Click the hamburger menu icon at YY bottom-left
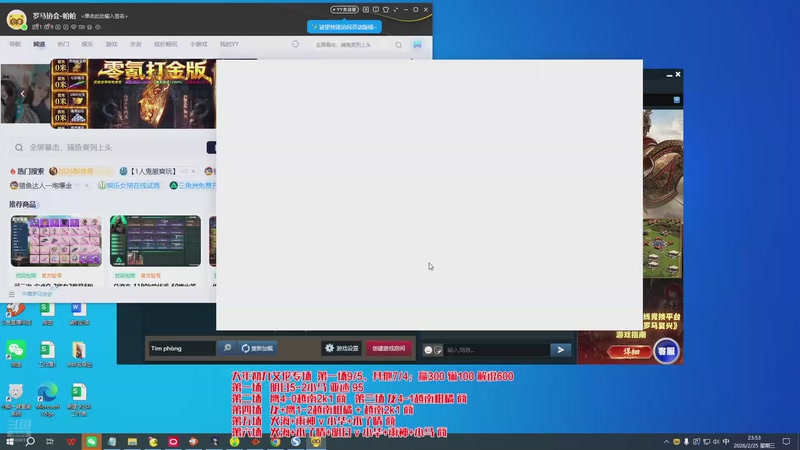The height and width of the screenshot is (450, 800). click(x=12, y=294)
